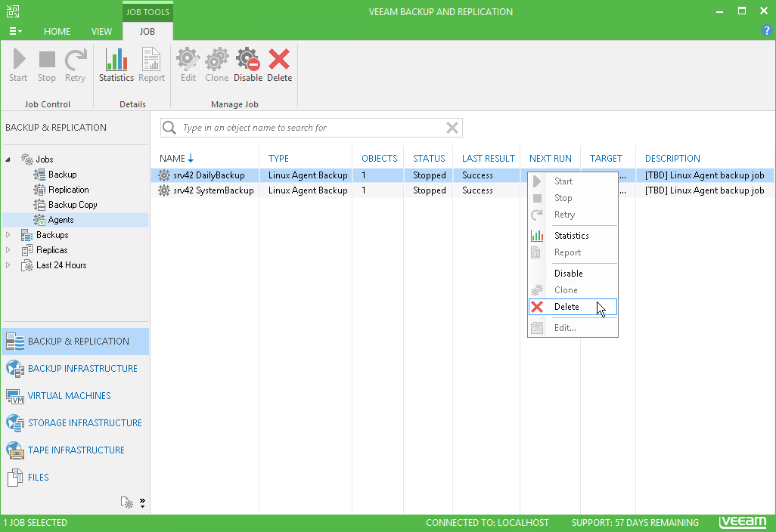The width and height of the screenshot is (776, 532).
Task: Click the Support 57 days remaining text
Action: pos(635,523)
